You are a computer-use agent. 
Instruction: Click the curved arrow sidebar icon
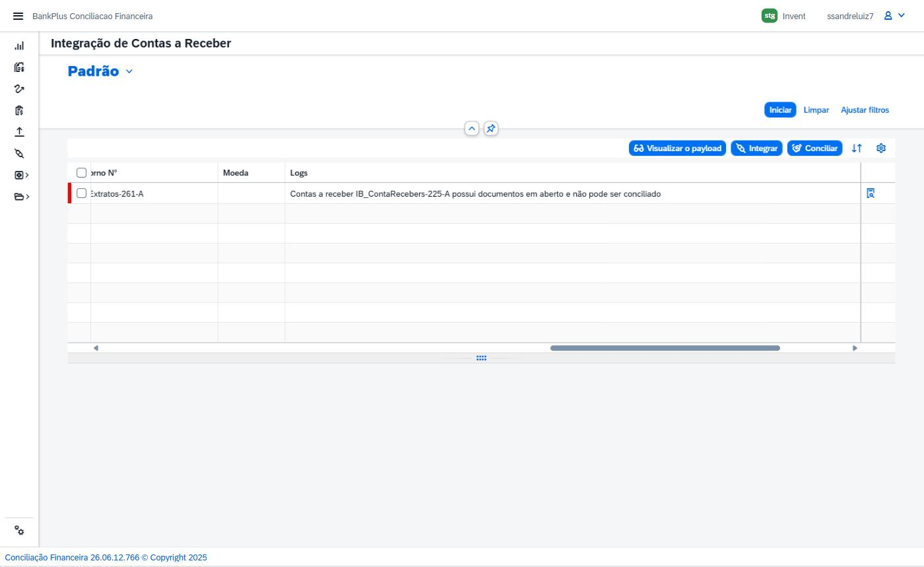pyautogui.click(x=19, y=89)
